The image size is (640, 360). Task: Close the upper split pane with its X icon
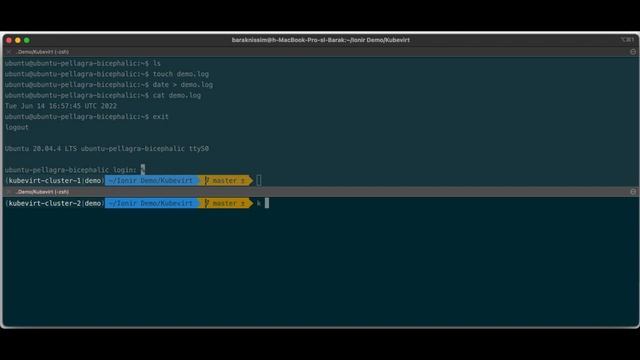point(9,52)
